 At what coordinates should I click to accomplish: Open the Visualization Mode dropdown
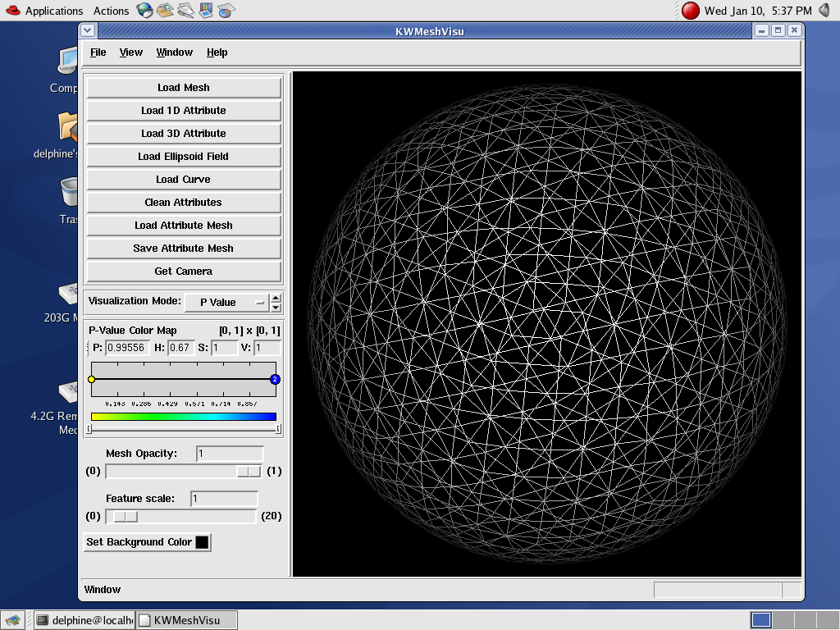[226, 302]
